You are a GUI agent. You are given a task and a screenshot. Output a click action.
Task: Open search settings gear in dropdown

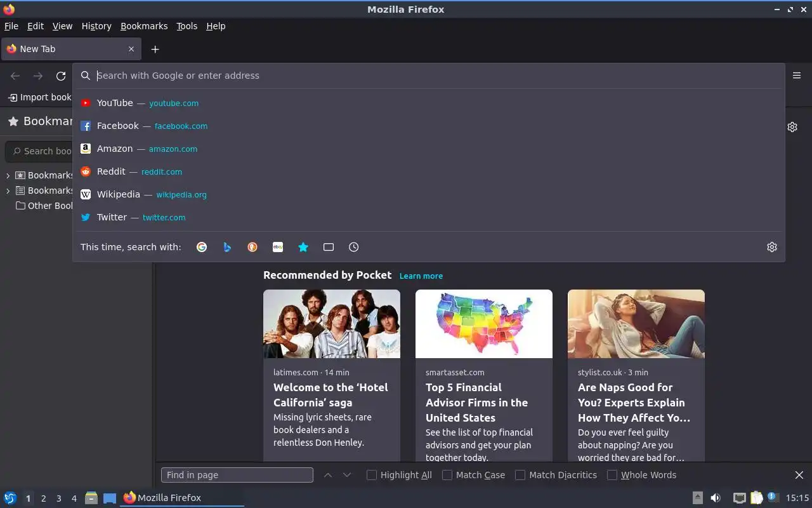point(772,247)
